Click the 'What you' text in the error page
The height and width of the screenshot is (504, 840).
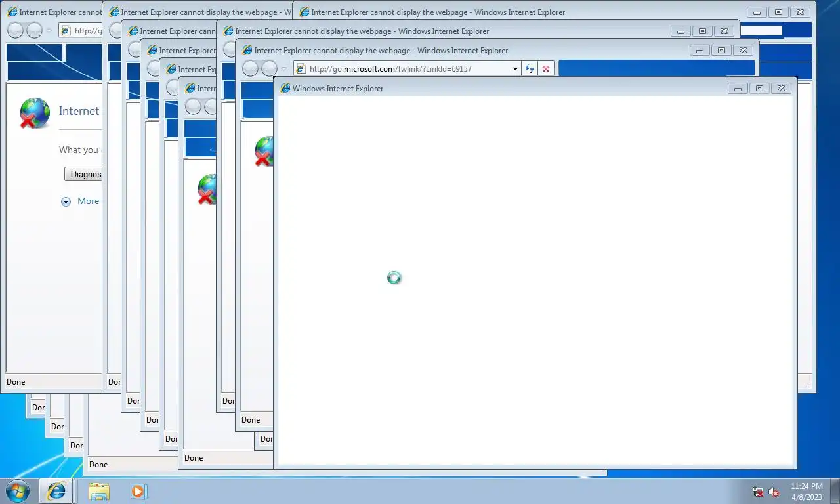pos(79,150)
